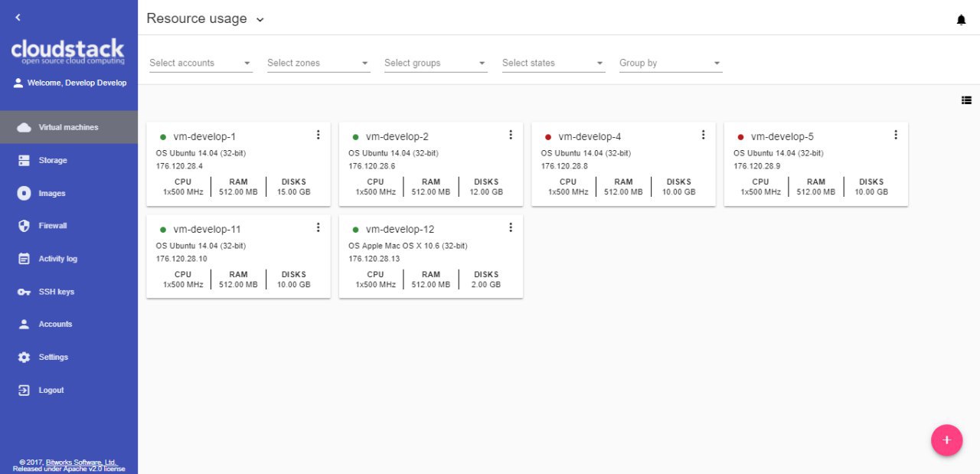This screenshot has height=474, width=980.
Task: Click the Storage sidebar icon
Action: point(24,161)
